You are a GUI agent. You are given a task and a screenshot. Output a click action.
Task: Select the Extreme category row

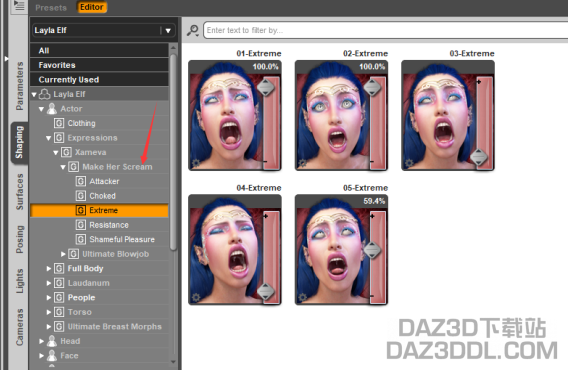pyautogui.click(x=99, y=210)
